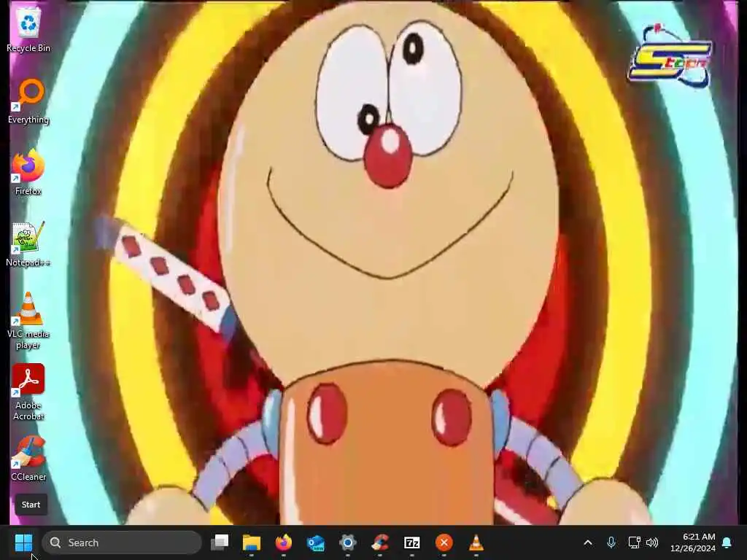The width and height of the screenshot is (747, 560).
Task: Open the orange X taskbar app
Action: [x=444, y=542]
